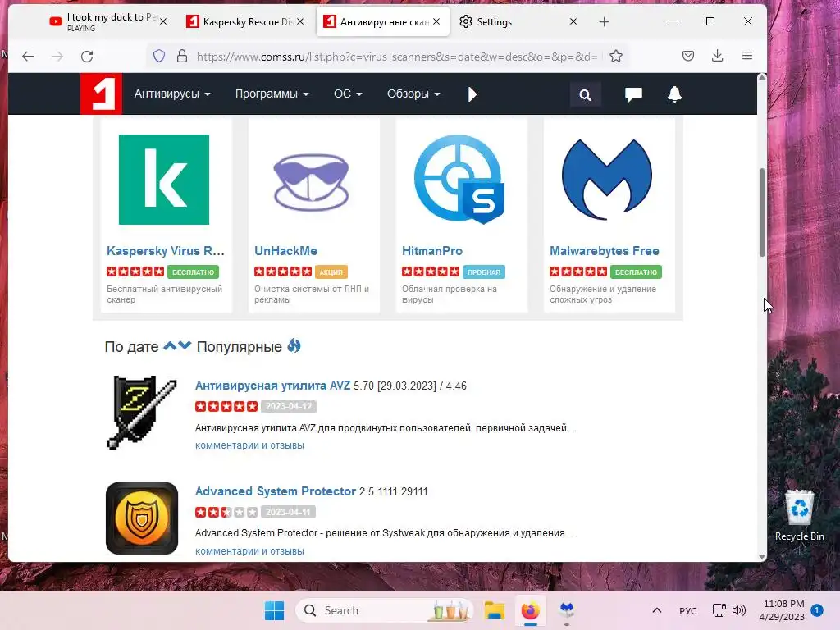This screenshot has width=840, height=630.
Task: Open the Windows Start button
Action: point(275,610)
